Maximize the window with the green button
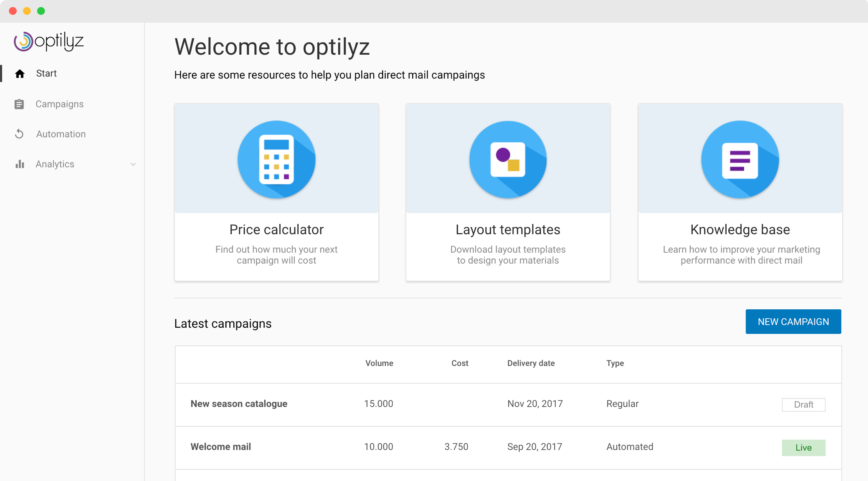 pos(41,11)
